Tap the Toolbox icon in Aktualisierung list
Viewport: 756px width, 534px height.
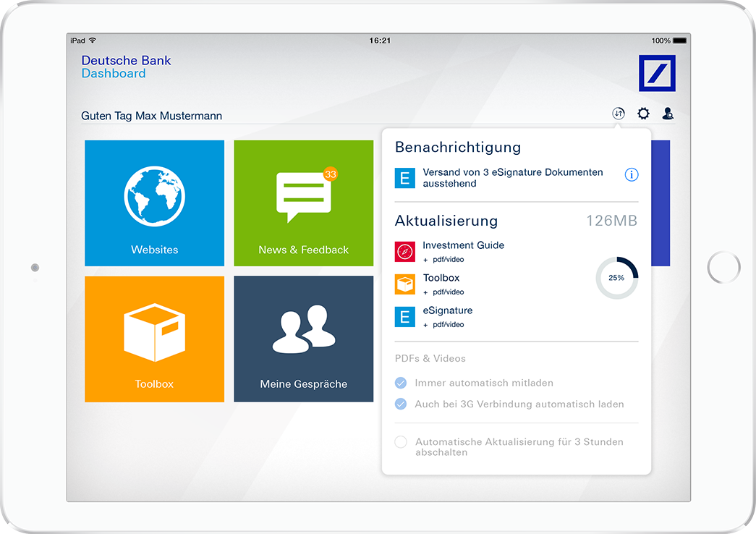click(405, 284)
